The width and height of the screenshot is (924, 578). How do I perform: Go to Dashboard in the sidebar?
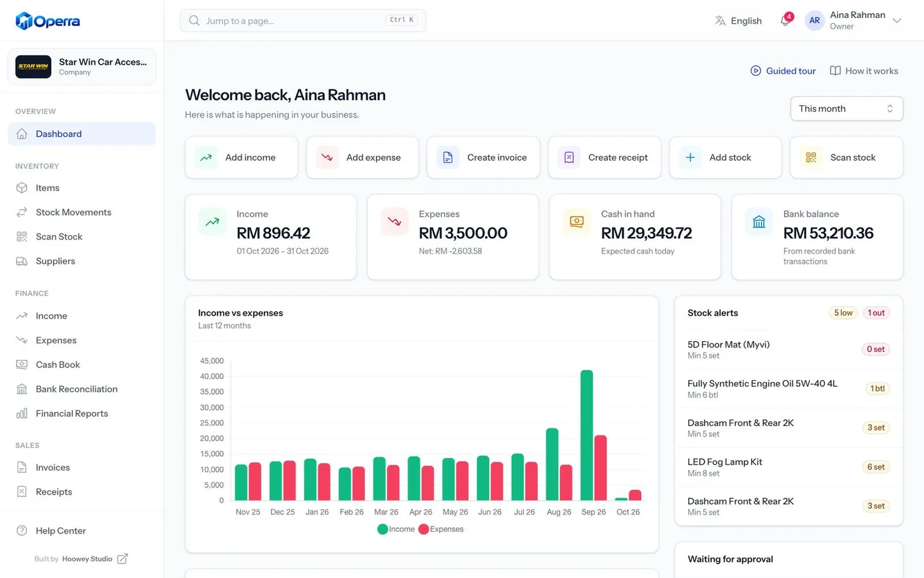click(x=81, y=134)
